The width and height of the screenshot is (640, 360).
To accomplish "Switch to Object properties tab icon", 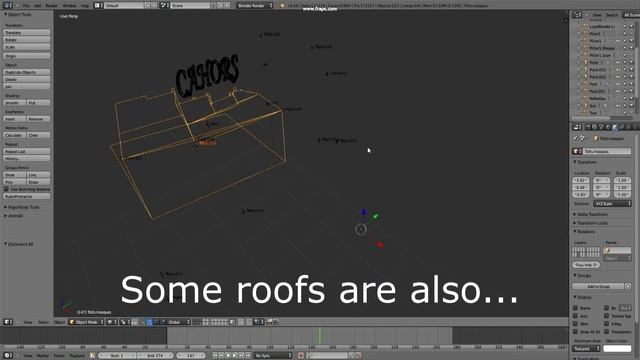I will coord(615,127).
